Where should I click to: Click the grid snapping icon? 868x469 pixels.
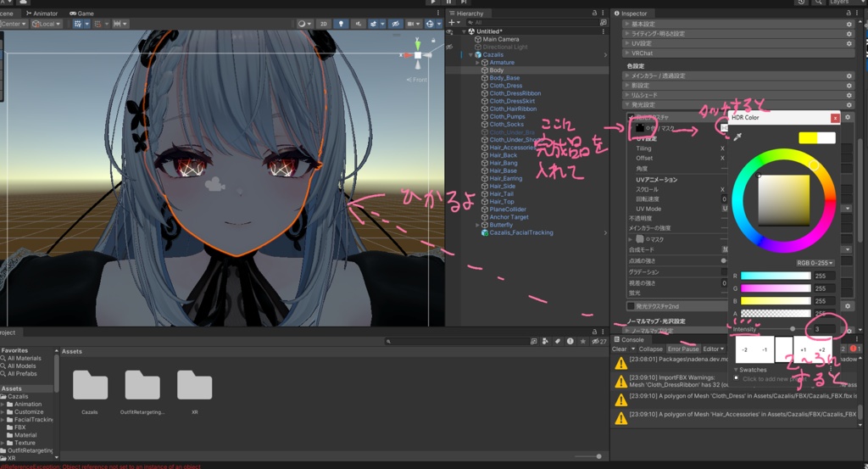coord(100,24)
